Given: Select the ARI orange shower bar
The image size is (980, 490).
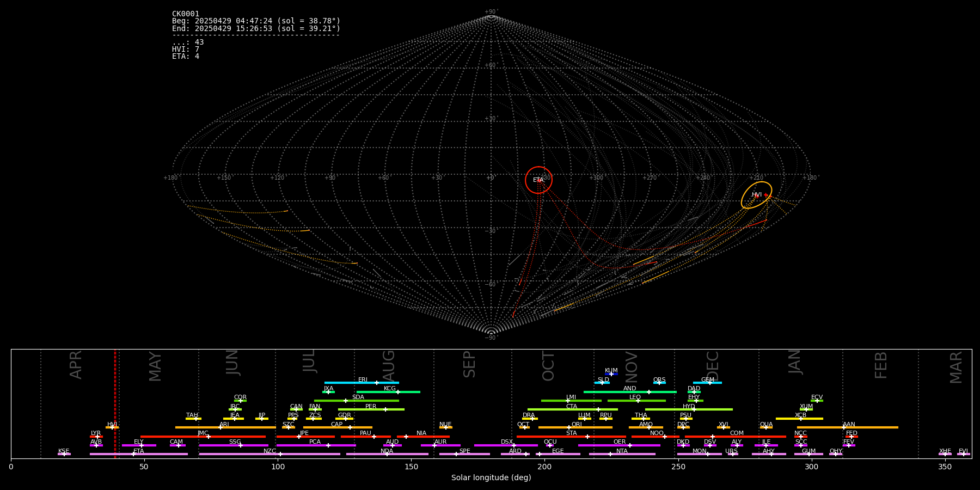Looking at the screenshot, I should [x=225, y=427].
